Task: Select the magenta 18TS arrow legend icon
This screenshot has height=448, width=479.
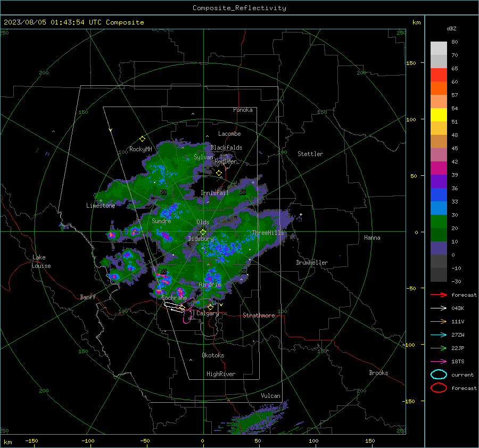Action: tap(439, 362)
